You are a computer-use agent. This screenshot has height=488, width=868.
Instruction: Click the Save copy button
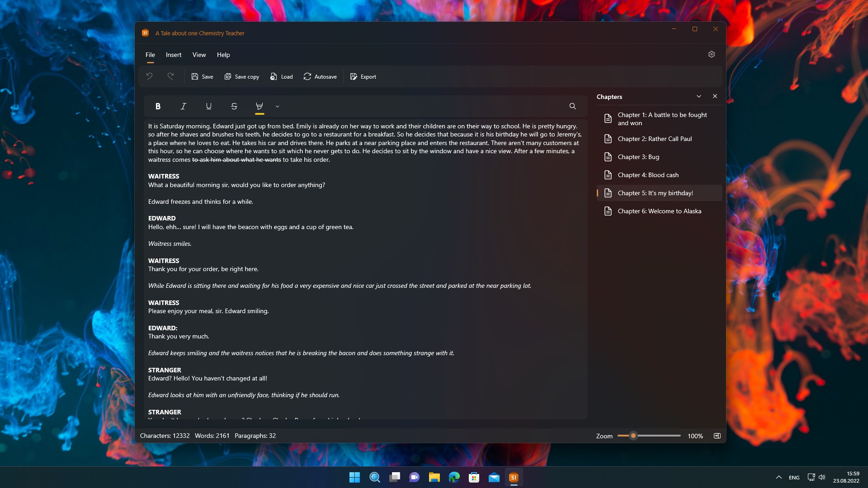click(x=241, y=77)
